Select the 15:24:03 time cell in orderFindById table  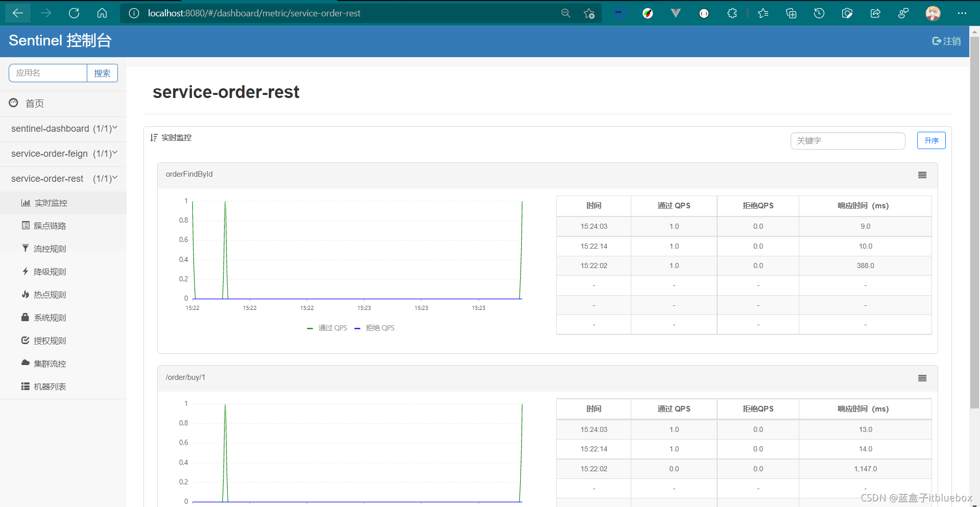pyautogui.click(x=594, y=226)
